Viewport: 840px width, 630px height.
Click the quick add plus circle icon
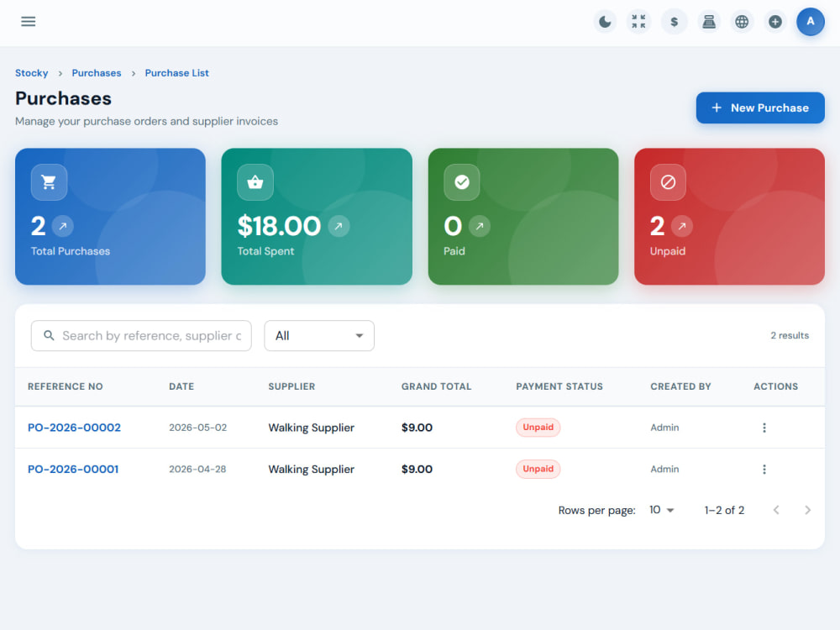[775, 22]
